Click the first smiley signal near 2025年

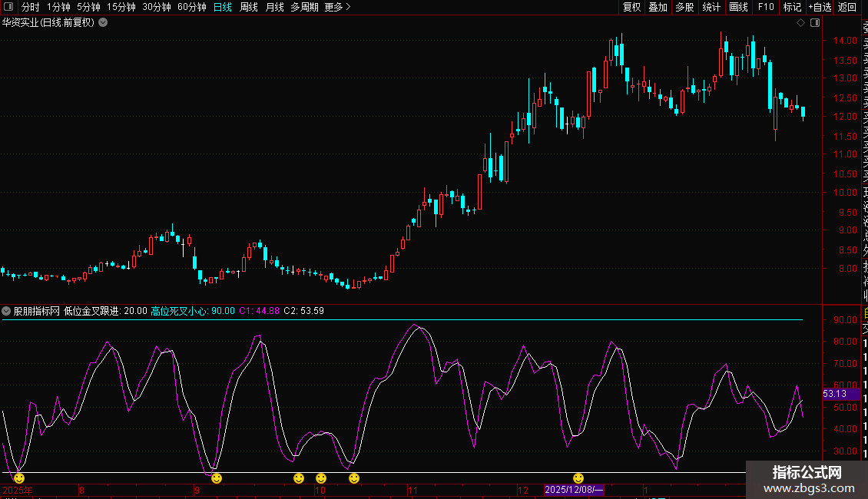[x=19, y=478]
